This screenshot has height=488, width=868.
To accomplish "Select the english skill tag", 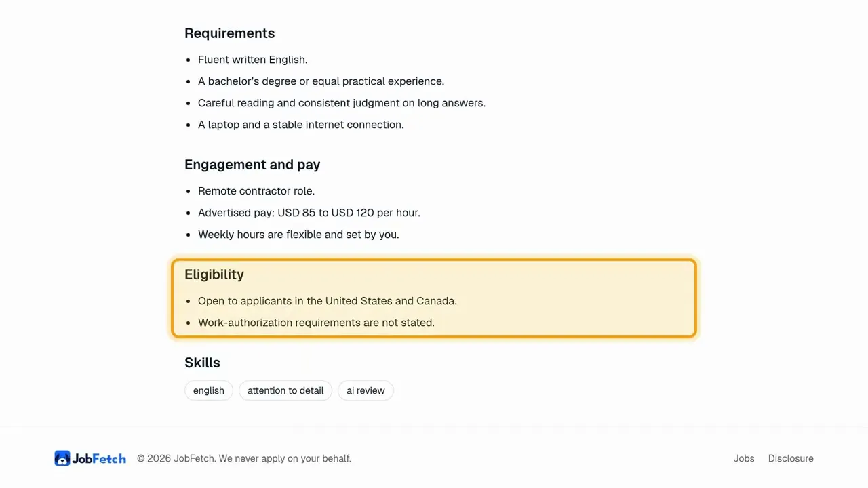I will (209, 390).
